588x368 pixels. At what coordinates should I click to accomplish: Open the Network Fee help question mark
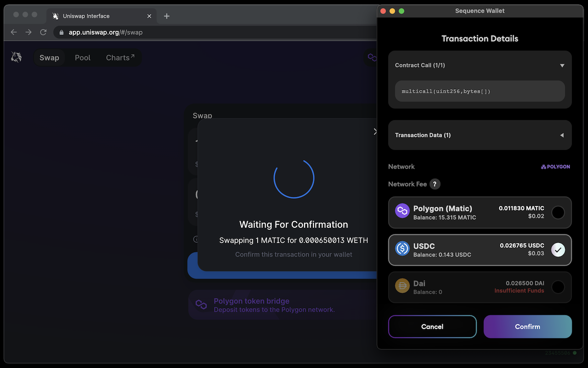[x=435, y=184]
